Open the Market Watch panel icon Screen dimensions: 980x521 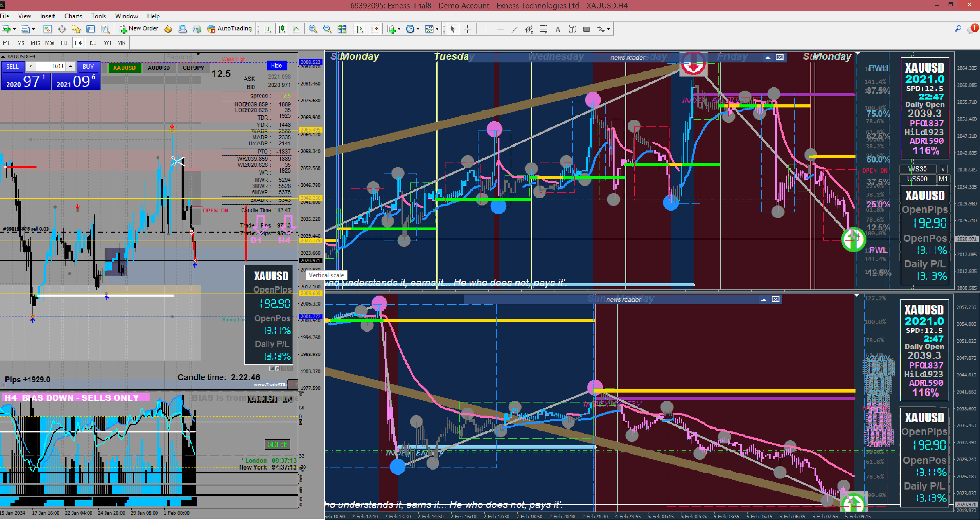47,29
